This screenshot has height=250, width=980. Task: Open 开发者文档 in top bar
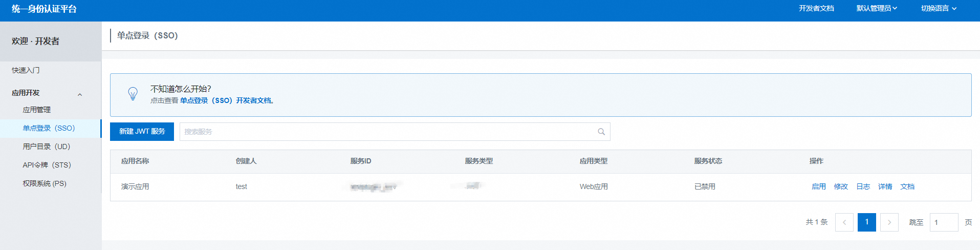coord(816,8)
